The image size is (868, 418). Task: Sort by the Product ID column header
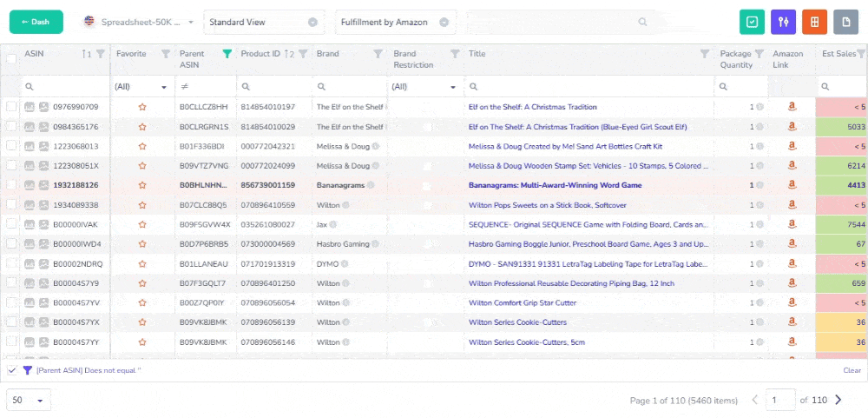[260, 54]
